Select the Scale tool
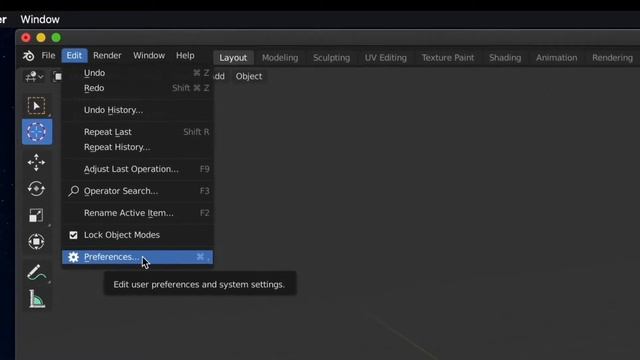Screen dimensions: 640x360 [36, 215]
